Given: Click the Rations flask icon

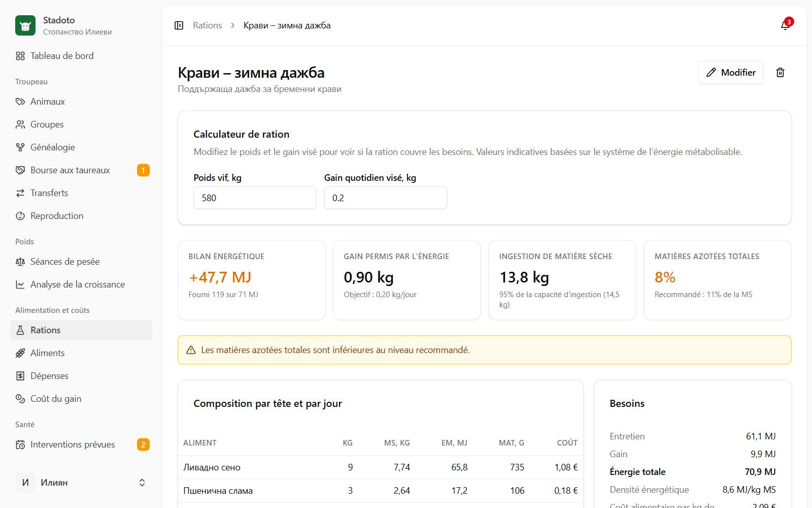Looking at the screenshot, I should coord(20,330).
